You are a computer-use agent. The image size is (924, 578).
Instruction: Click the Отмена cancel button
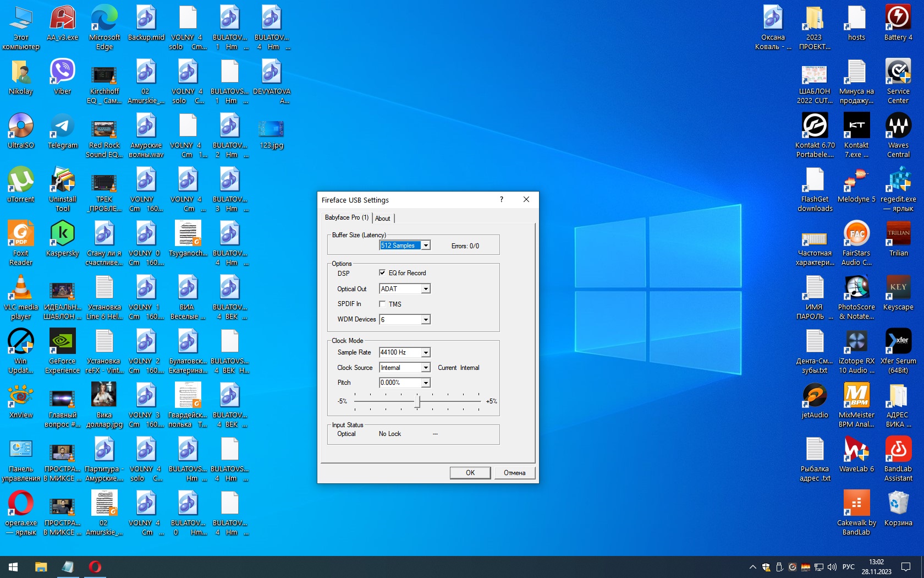[x=514, y=473]
